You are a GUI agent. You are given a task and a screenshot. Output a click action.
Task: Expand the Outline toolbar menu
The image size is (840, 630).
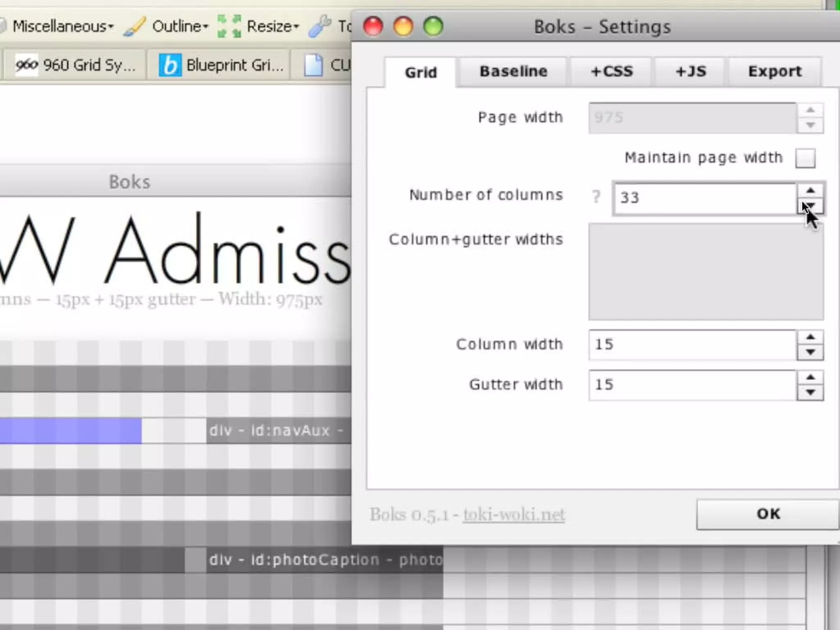point(180,27)
